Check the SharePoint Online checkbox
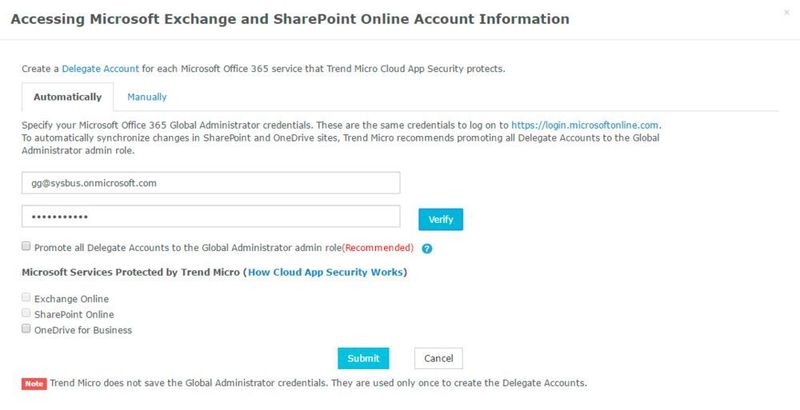Viewport: 800px width, 410px height. tap(26, 313)
